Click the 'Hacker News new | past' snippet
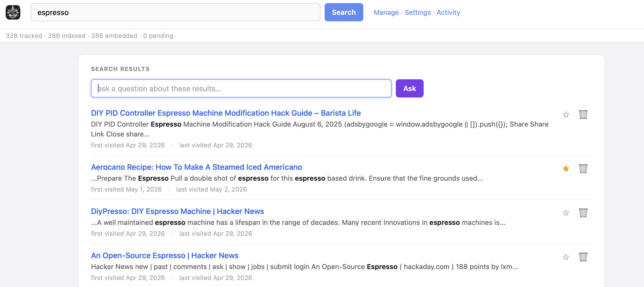 click(x=304, y=267)
